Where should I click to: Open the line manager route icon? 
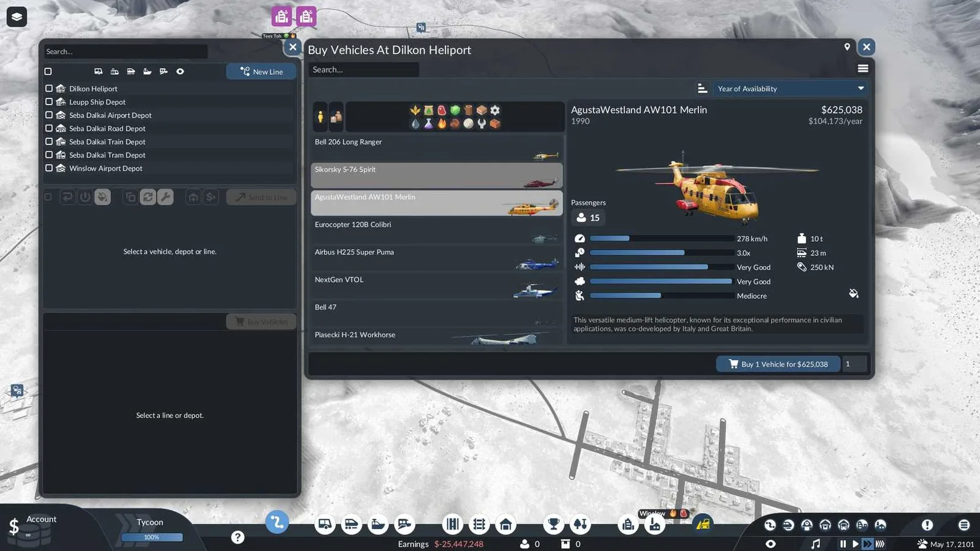[x=277, y=522]
